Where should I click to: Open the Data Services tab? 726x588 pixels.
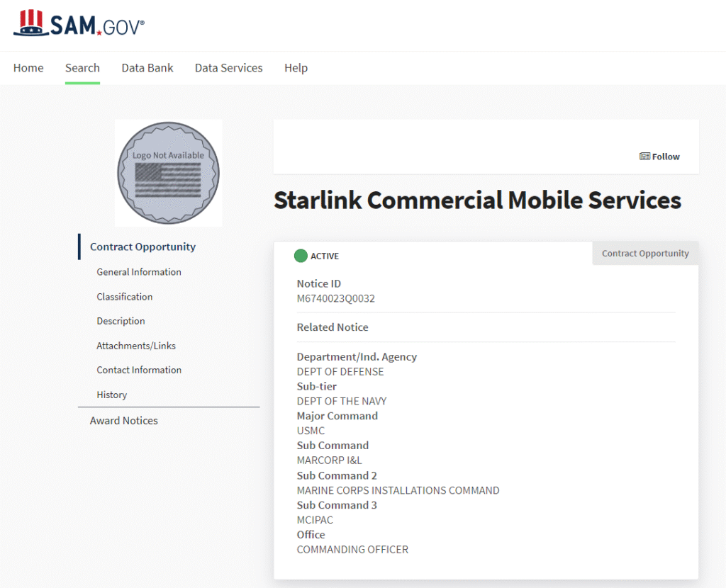pyautogui.click(x=228, y=68)
